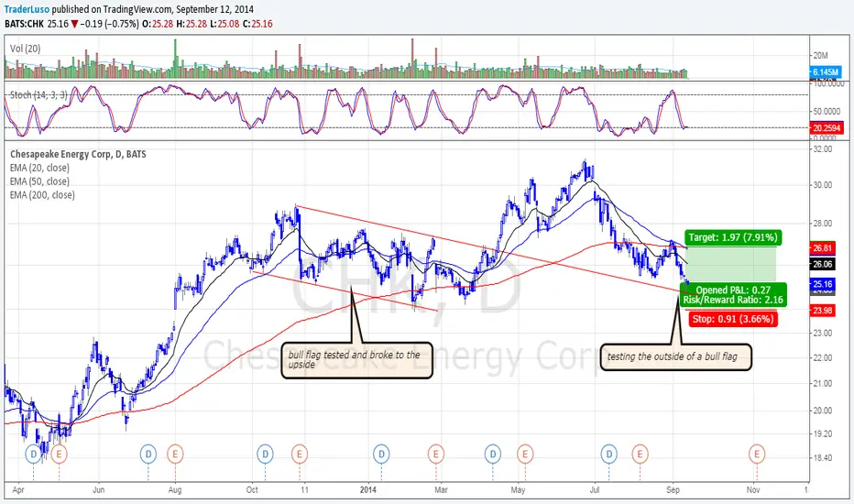Click the 23.00 price axis label
This screenshot has width=854, height=504.
pos(823,333)
